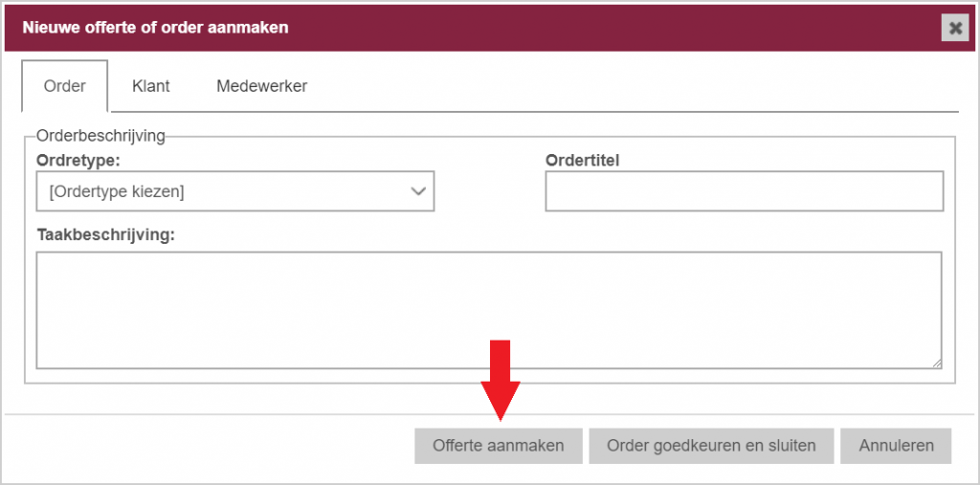980x485 pixels.
Task: Click the red arrow pointing to Offerte aanmaken
Action: [x=500, y=380]
